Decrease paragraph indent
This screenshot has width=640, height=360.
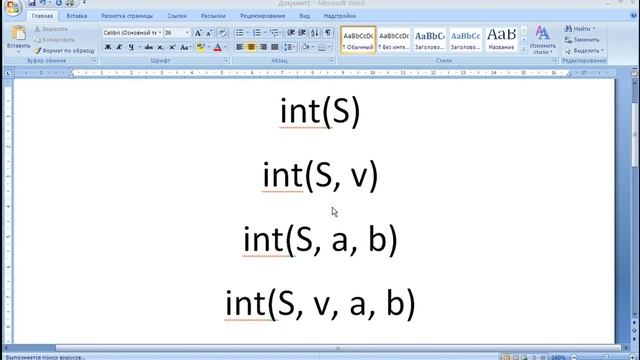click(x=291, y=33)
